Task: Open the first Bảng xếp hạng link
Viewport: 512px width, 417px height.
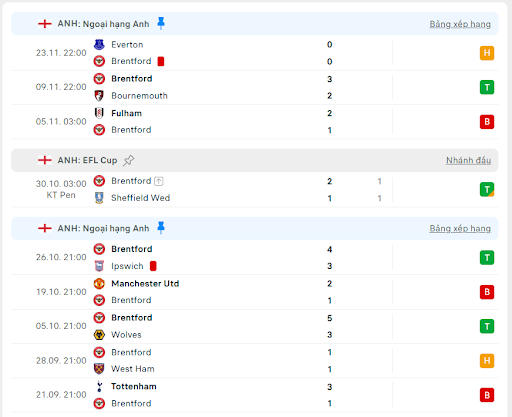Action: pyautogui.click(x=460, y=24)
